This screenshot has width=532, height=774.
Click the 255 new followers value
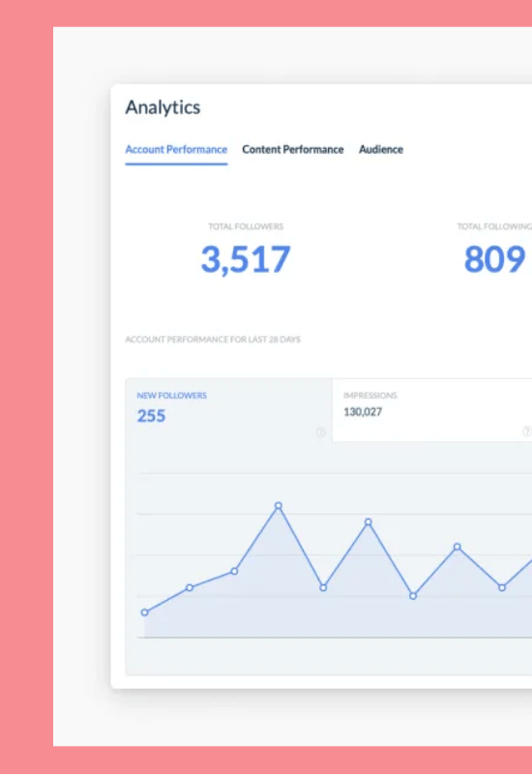151,416
